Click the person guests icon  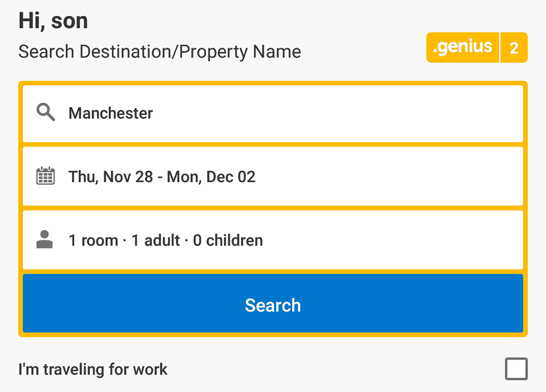[x=45, y=239]
